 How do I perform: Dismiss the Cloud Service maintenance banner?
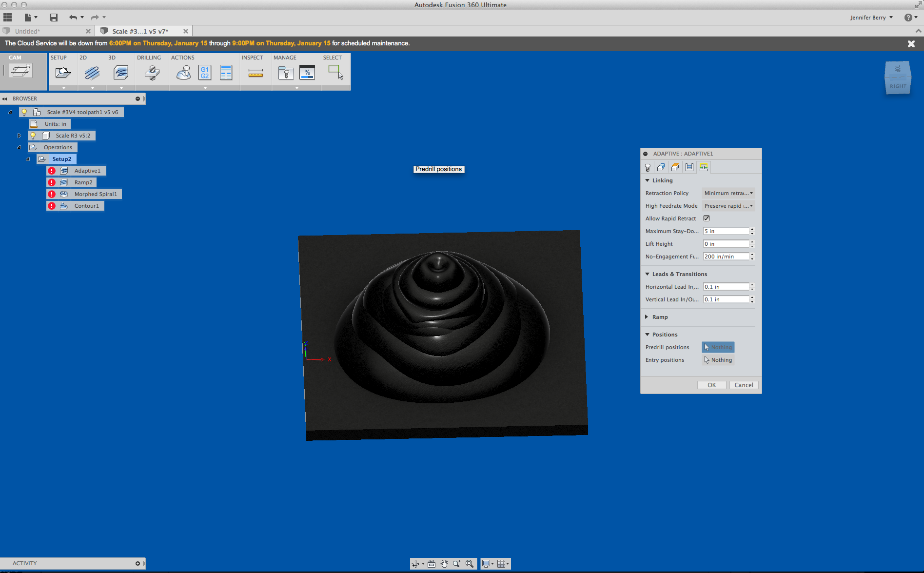(911, 44)
